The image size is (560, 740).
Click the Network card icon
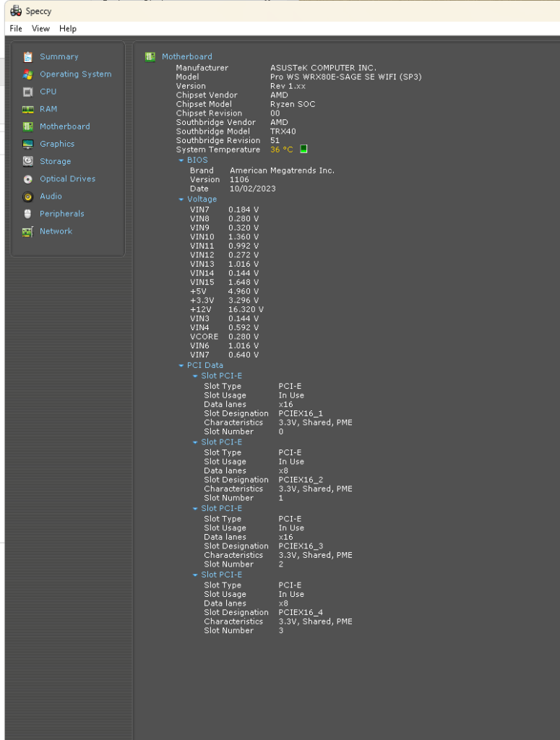coord(28,231)
